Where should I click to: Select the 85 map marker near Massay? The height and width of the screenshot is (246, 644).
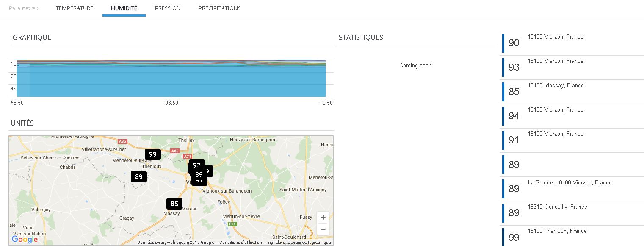click(174, 204)
